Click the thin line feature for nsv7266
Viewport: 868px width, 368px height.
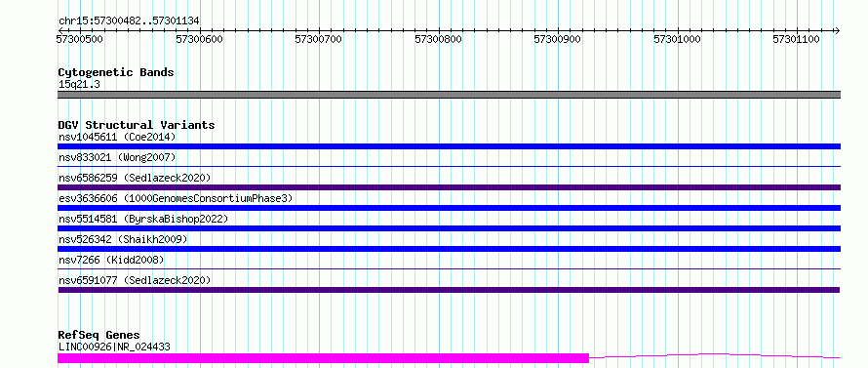coord(449,268)
